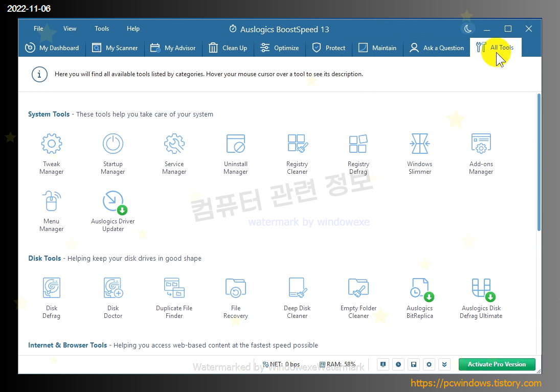Click the Disk Tools heading

coord(44,258)
